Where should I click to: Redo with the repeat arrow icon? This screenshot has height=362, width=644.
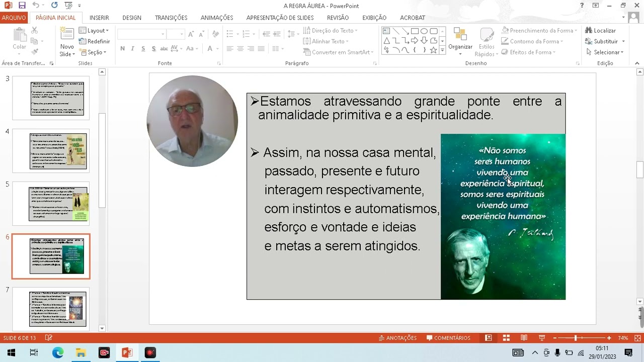pyautogui.click(x=54, y=6)
